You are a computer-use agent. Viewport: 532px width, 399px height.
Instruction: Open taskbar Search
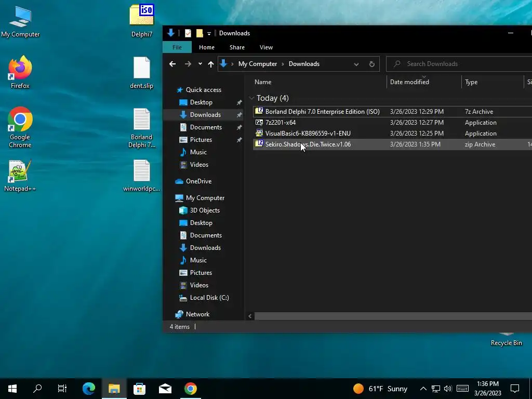coord(37,389)
